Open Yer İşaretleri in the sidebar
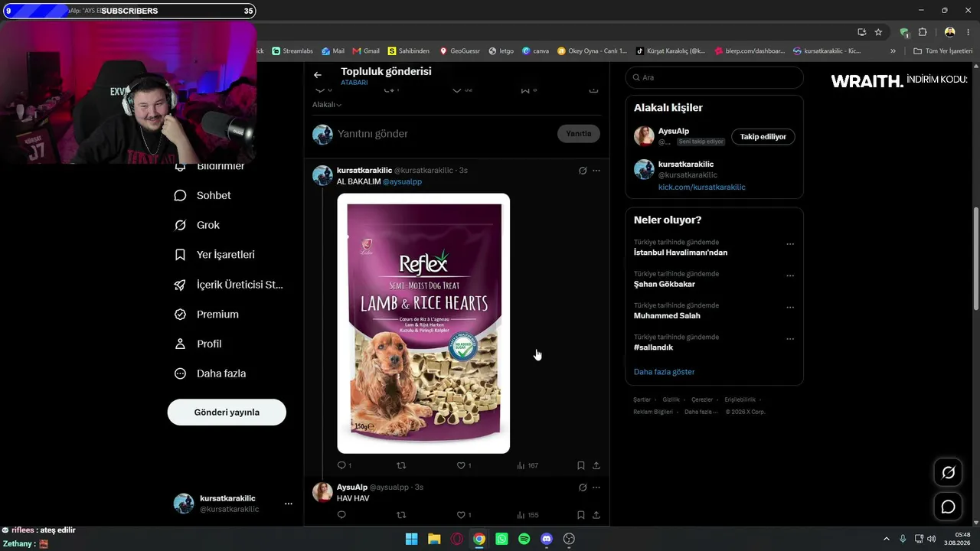 (x=214, y=255)
